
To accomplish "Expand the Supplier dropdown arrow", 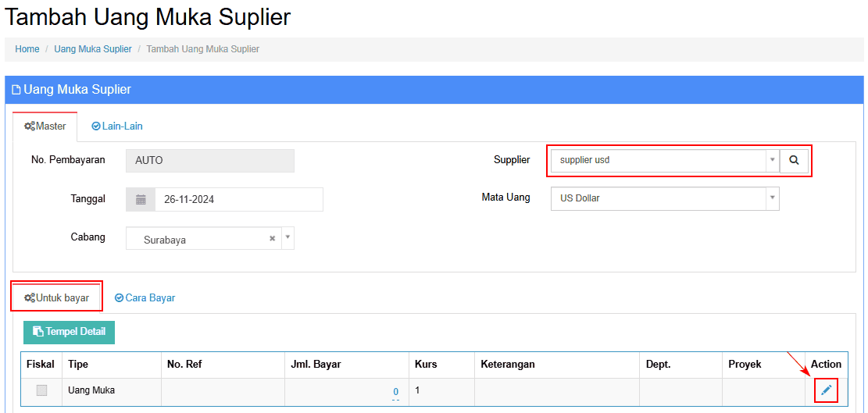I will click(x=772, y=160).
